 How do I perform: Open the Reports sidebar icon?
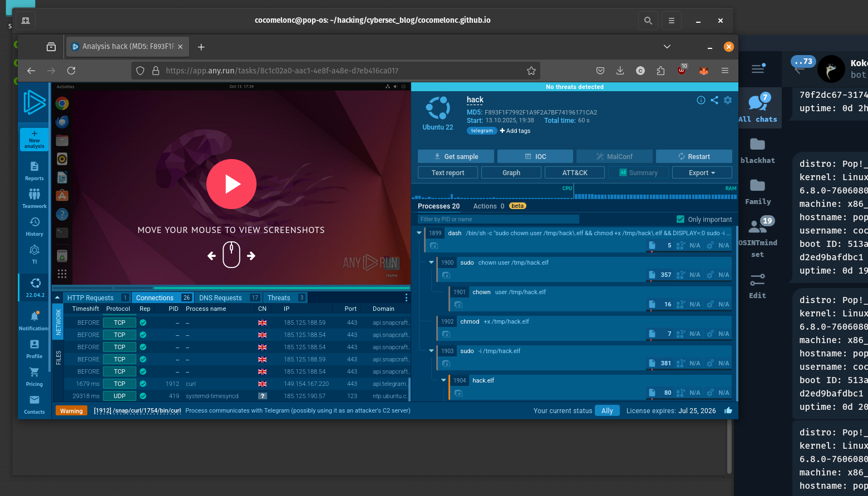pyautogui.click(x=34, y=171)
